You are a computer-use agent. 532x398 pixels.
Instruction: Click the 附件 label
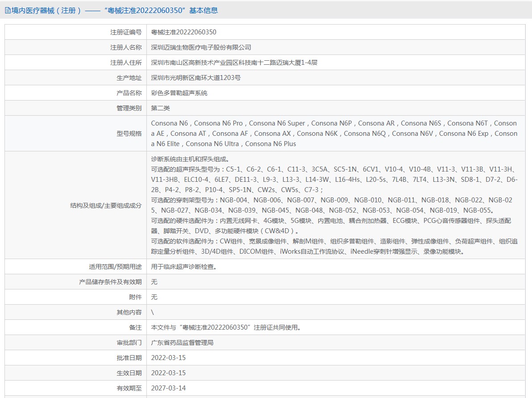point(135,297)
